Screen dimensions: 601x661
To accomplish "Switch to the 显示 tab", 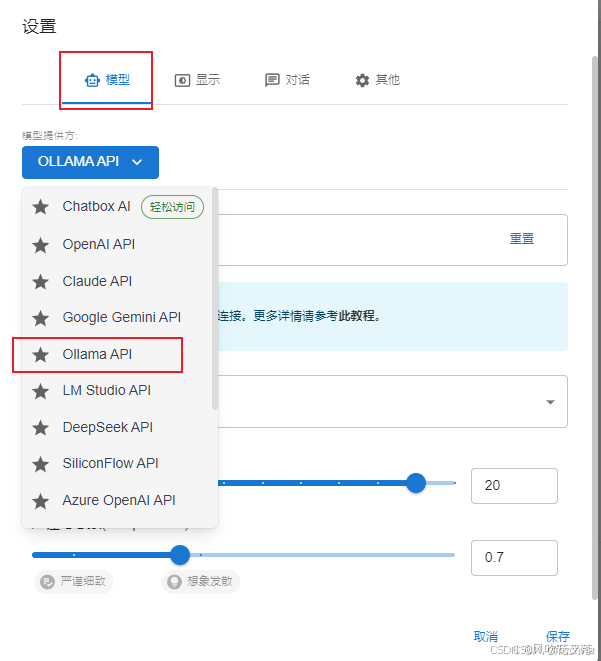I will [x=197, y=80].
